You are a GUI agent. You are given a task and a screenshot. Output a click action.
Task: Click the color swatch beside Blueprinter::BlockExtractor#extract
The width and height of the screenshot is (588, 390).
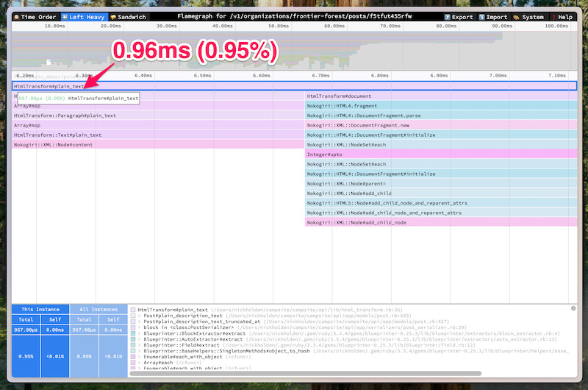(133, 333)
